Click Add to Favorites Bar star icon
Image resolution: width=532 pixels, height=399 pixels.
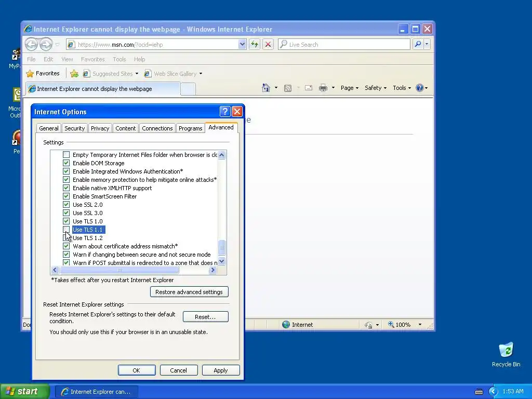[74, 73]
